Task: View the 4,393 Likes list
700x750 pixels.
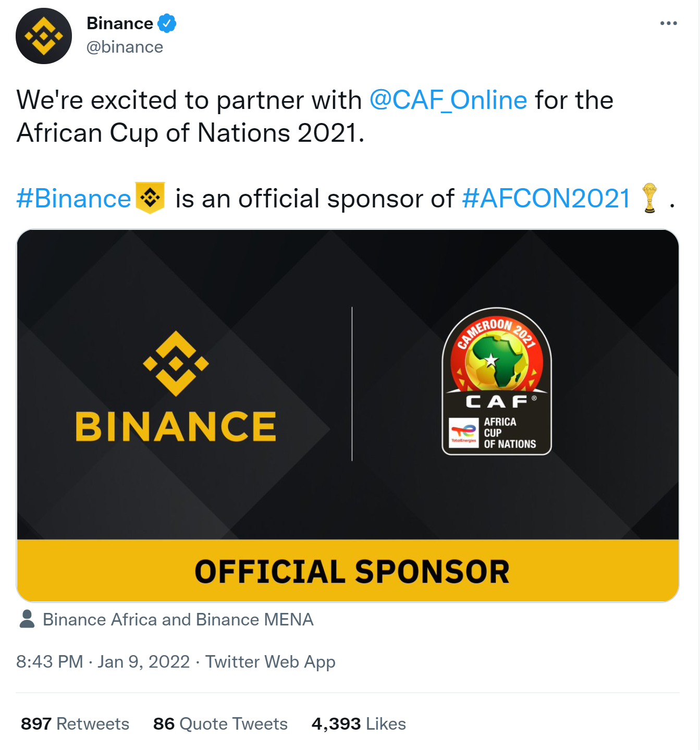Action: [358, 724]
